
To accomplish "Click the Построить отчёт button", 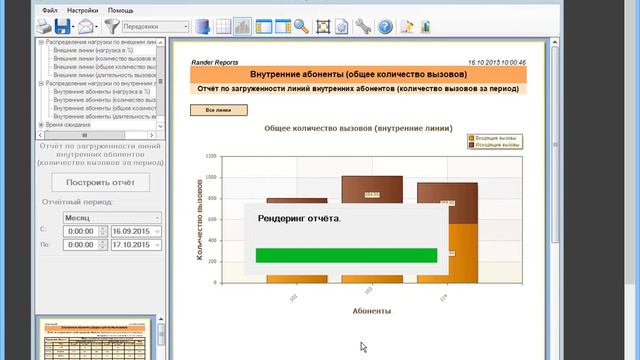I will pyautogui.click(x=100, y=182).
